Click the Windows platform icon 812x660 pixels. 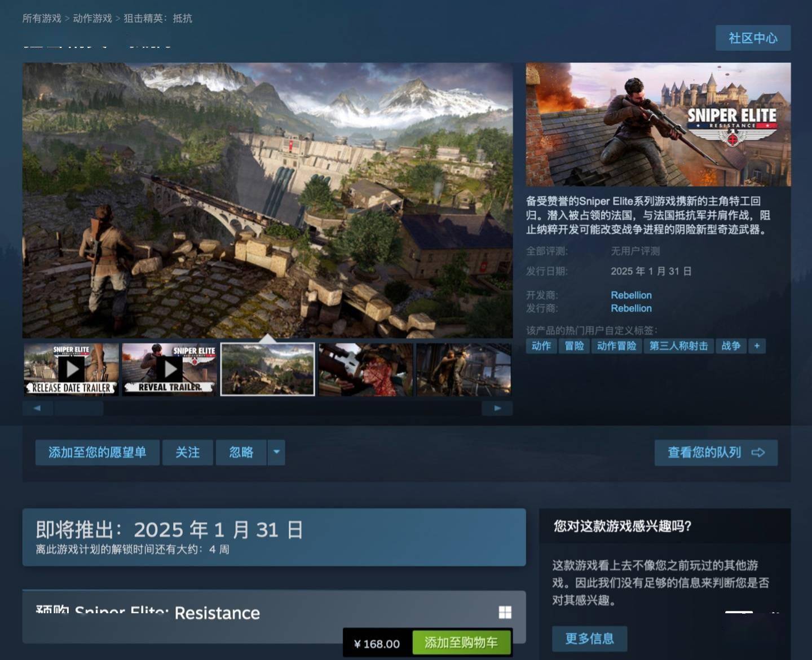click(505, 613)
